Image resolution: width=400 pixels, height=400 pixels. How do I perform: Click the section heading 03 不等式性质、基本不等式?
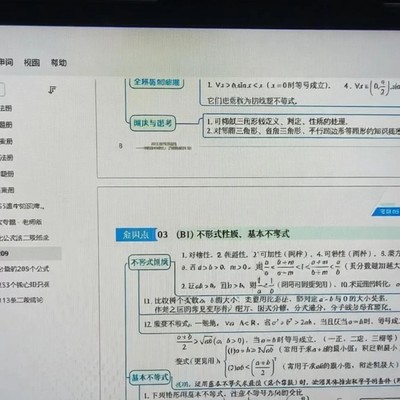click(x=223, y=234)
